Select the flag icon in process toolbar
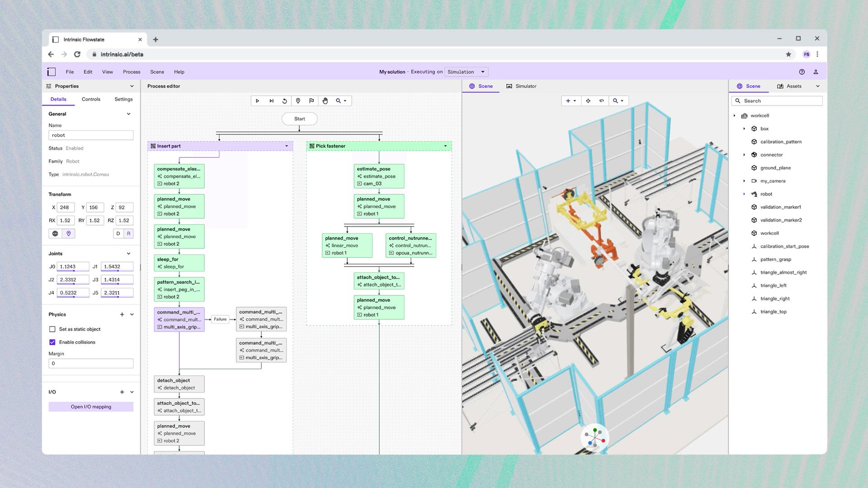 (x=311, y=101)
